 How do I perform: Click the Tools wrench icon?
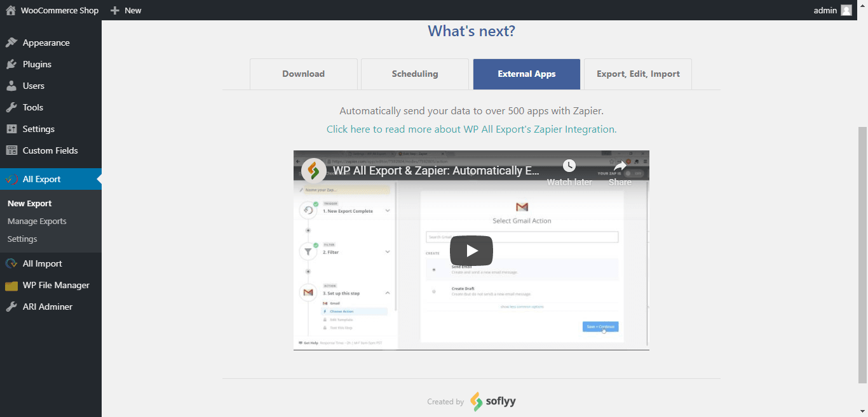pos(11,107)
